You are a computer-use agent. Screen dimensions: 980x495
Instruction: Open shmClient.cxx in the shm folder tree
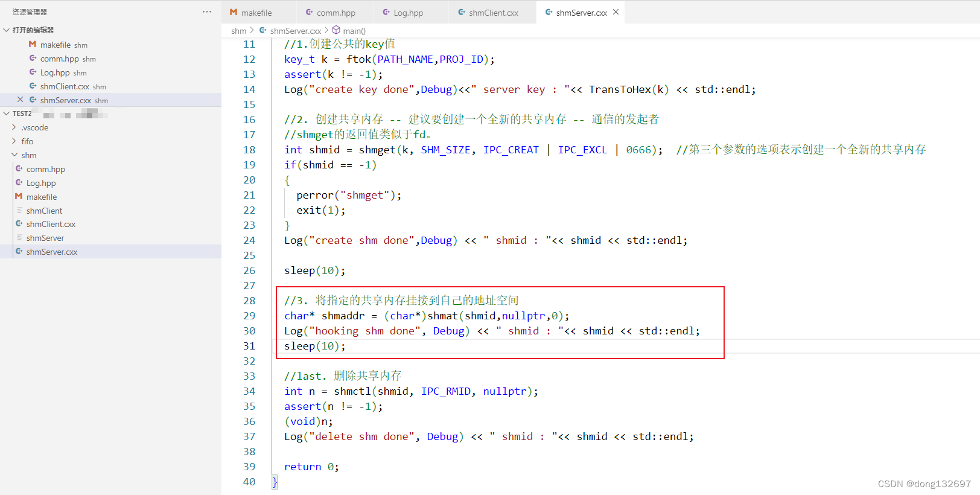[110, 224]
